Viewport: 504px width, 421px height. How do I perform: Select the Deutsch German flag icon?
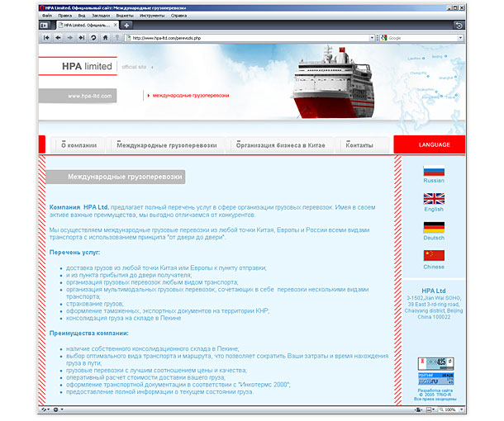tap(434, 227)
